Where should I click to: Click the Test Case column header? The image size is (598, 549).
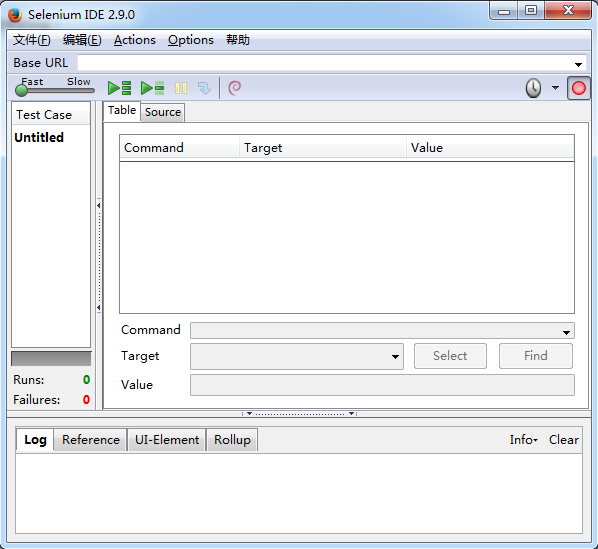click(x=51, y=115)
